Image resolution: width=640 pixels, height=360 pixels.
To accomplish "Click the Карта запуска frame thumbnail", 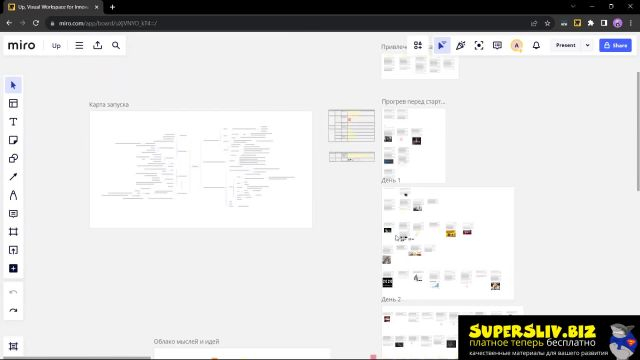I will (x=201, y=169).
